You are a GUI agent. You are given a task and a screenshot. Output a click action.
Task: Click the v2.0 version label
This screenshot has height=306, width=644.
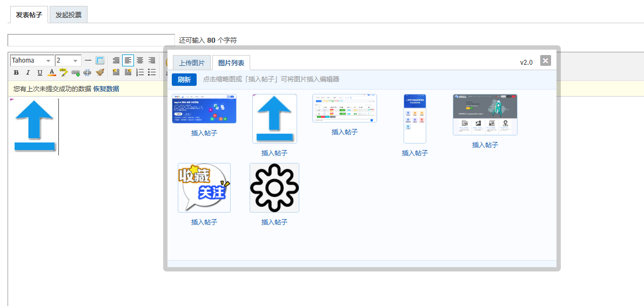[x=526, y=63]
